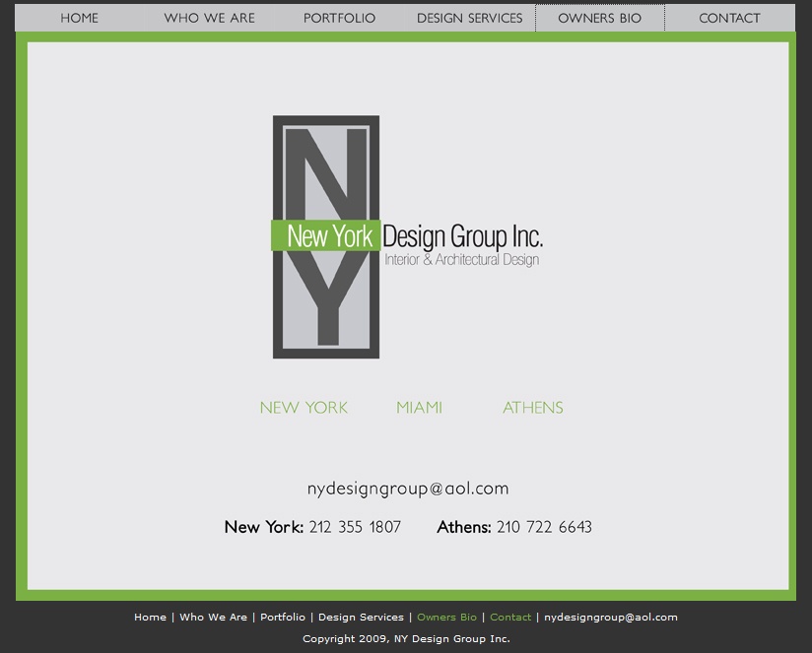Click the green Owners Bio footer link
This screenshot has width=812, height=653.
pyautogui.click(x=446, y=618)
